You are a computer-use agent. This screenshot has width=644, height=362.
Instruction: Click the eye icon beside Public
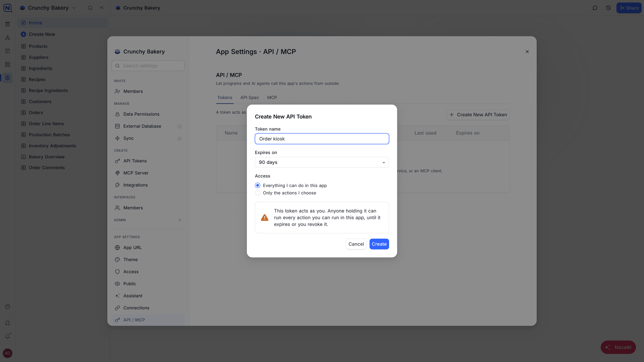click(117, 284)
